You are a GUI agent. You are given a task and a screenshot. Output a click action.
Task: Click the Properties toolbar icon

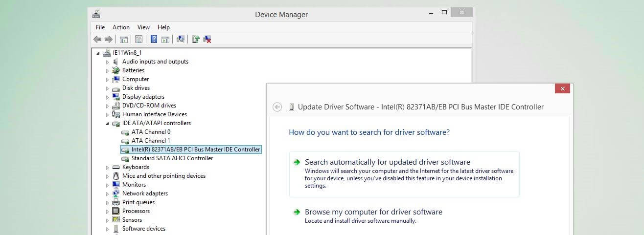[x=138, y=40]
